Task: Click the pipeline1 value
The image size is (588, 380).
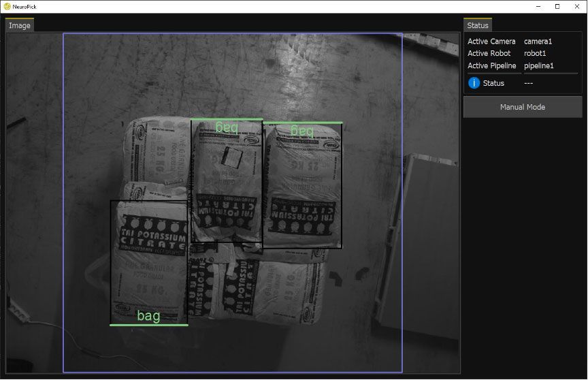Action: click(538, 65)
